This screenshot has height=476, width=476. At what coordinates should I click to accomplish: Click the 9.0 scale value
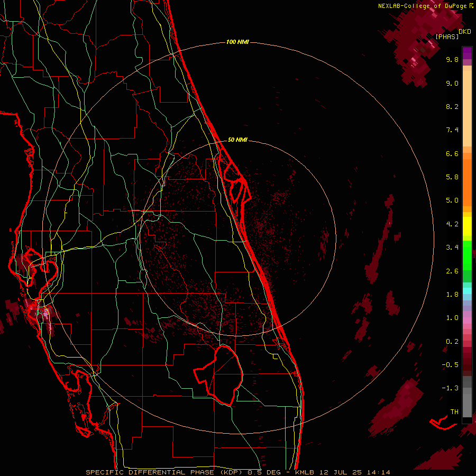pos(452,83)
